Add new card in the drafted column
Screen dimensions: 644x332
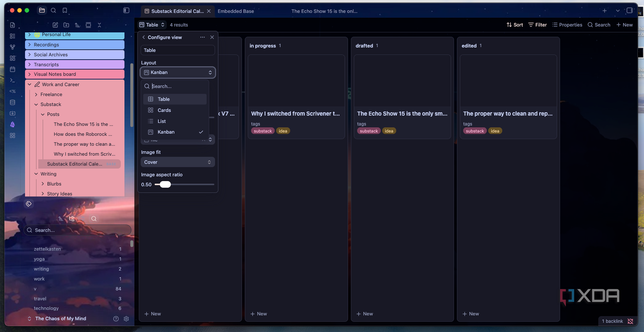365,314
